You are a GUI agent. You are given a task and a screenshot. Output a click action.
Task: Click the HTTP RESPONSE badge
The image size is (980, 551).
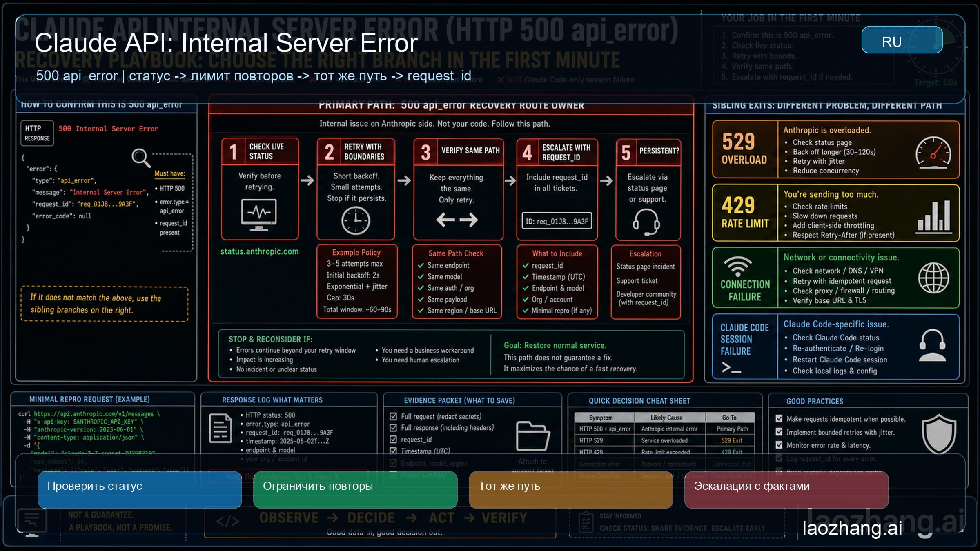[x=37, y=133]
